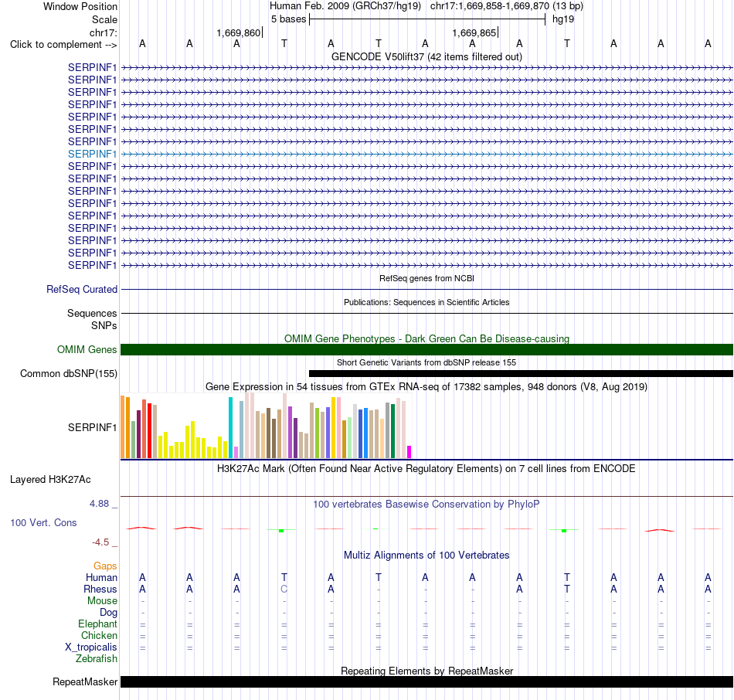The height and width of the screenshot is (700, 734).
Task: Click the 4.88 upper conservation scale value
Action: [x=99, y=504]
